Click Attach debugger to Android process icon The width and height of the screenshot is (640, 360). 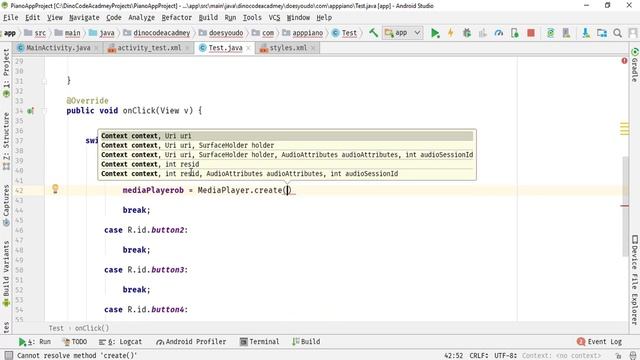click(515, 33)
